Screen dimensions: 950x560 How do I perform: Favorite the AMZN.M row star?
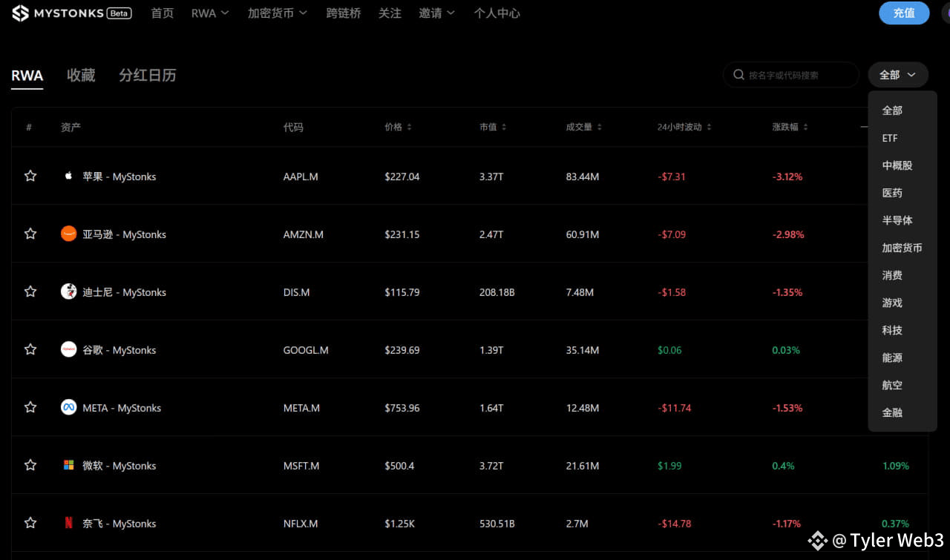30,234
